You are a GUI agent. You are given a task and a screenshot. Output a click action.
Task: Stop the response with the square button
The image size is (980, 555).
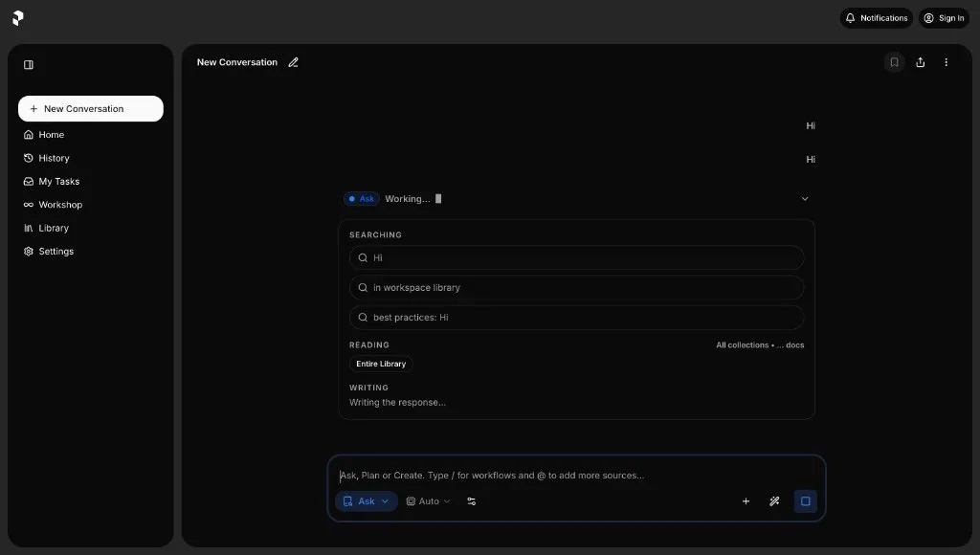[x=805, y=501]
